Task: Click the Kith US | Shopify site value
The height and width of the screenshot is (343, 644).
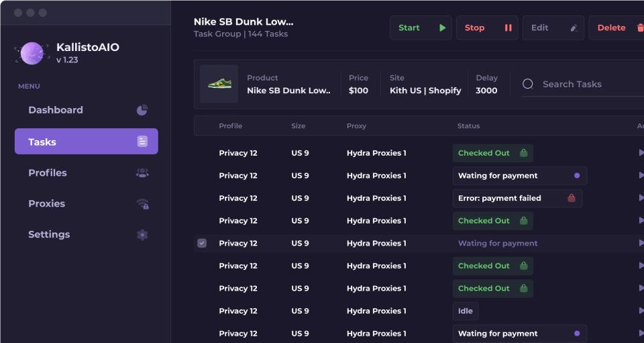Action: click(x=425, y=91)
